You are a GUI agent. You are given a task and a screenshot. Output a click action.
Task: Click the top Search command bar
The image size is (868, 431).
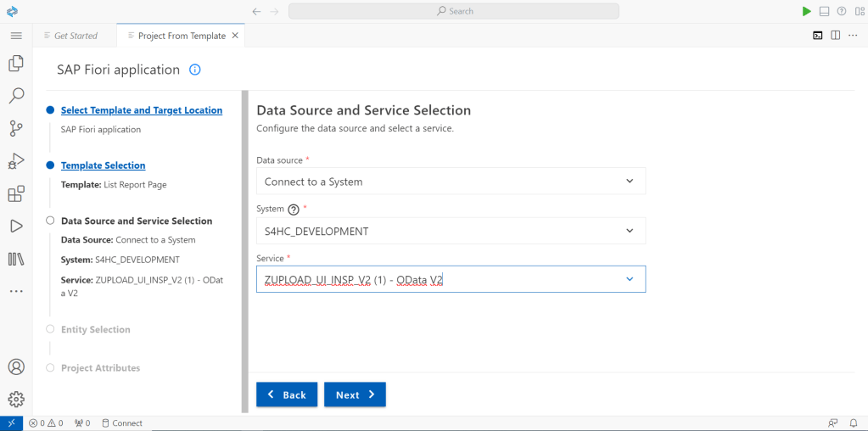pos(454,11)
